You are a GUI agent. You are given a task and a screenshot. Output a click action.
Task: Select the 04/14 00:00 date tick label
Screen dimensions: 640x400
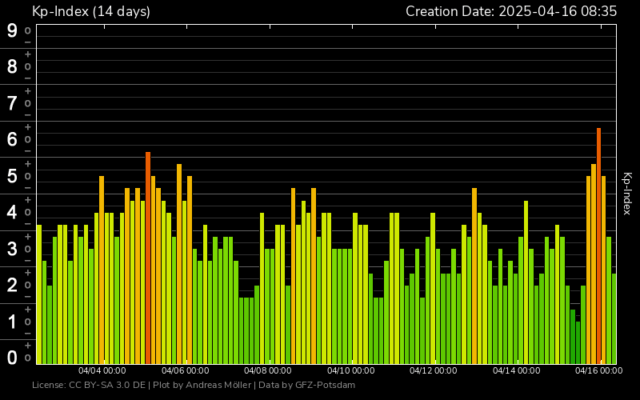[517, 370]
